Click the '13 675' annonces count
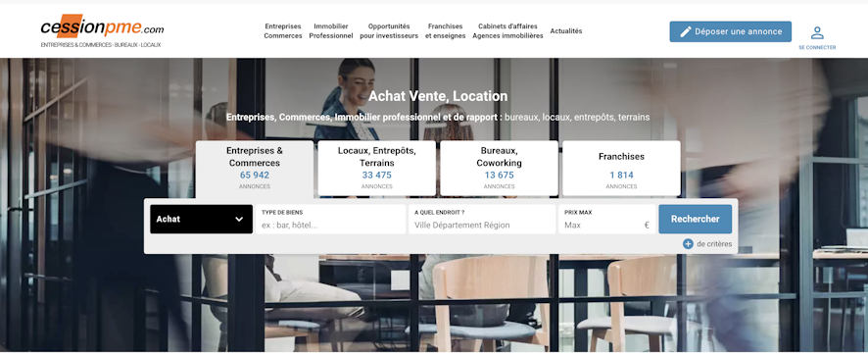Screen dimensions: 868x356 tap(500, 176)
